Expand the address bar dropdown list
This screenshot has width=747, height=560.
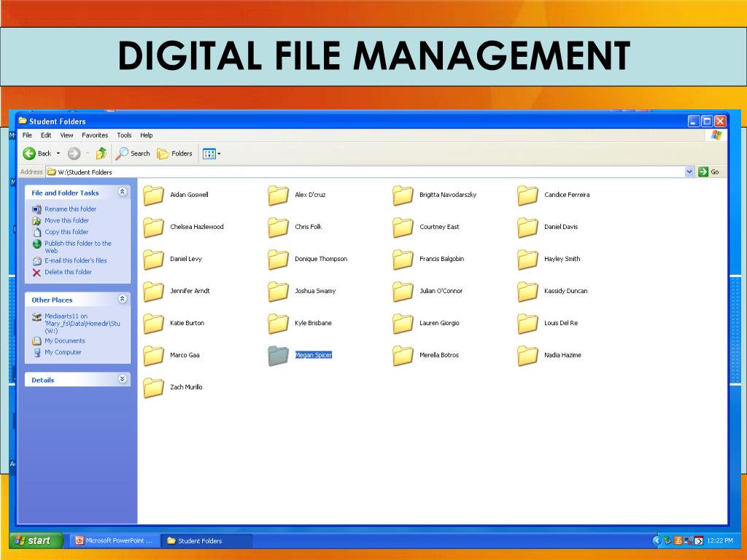point(689,172)
